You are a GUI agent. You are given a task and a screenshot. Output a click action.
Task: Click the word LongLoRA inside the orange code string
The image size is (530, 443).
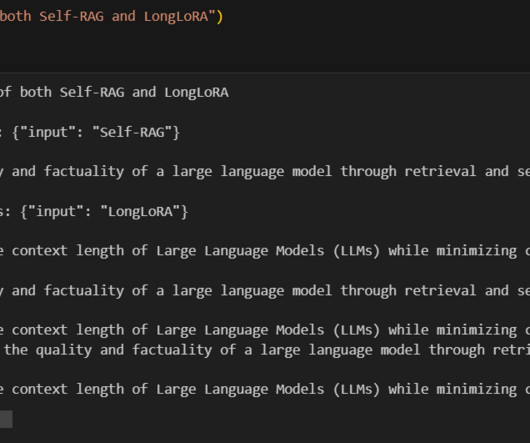(176, 16)
